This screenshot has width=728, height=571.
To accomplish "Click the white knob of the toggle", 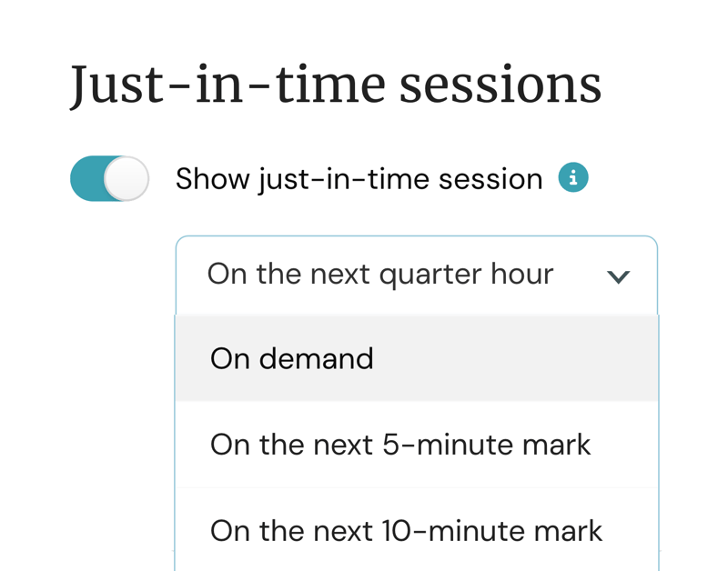I will (126, 178).
